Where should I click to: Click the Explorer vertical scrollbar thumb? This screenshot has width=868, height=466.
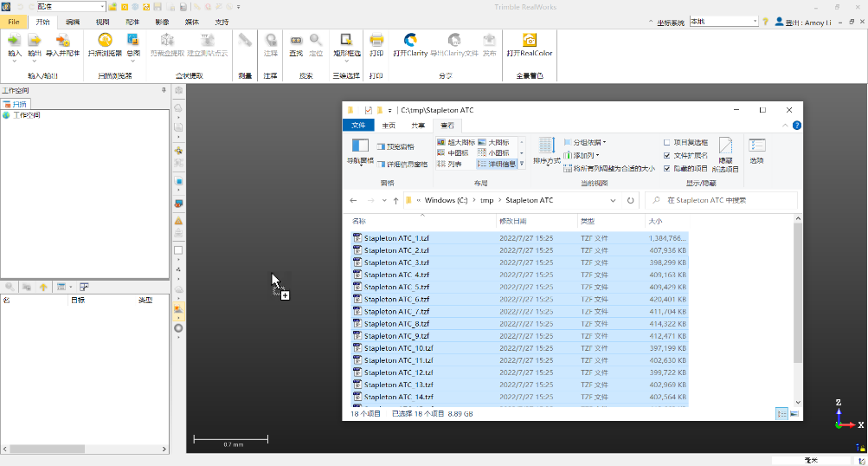point(798,293)
